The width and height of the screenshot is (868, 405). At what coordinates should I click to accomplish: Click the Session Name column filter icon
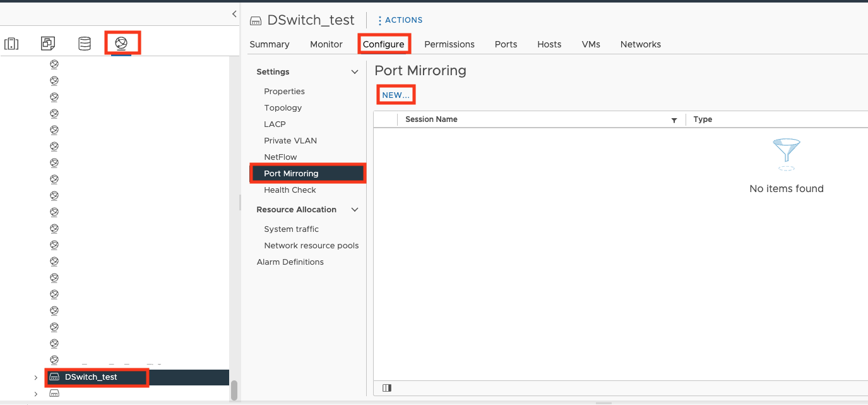click(x=674, y=120)
